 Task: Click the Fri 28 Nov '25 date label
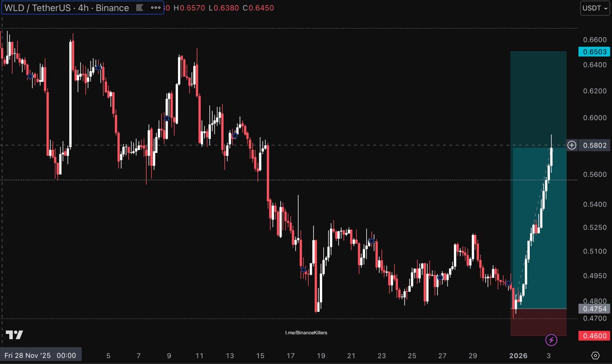point(40,355)
